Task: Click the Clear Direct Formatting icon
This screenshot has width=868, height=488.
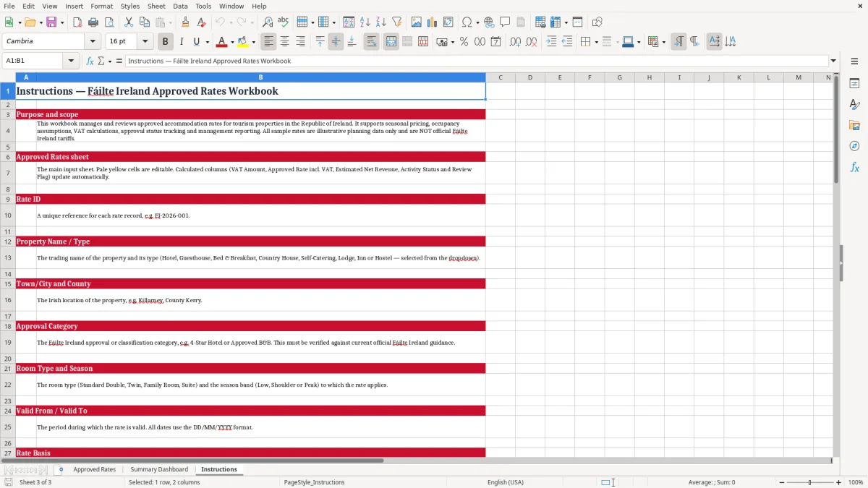Action: point(201,22)
